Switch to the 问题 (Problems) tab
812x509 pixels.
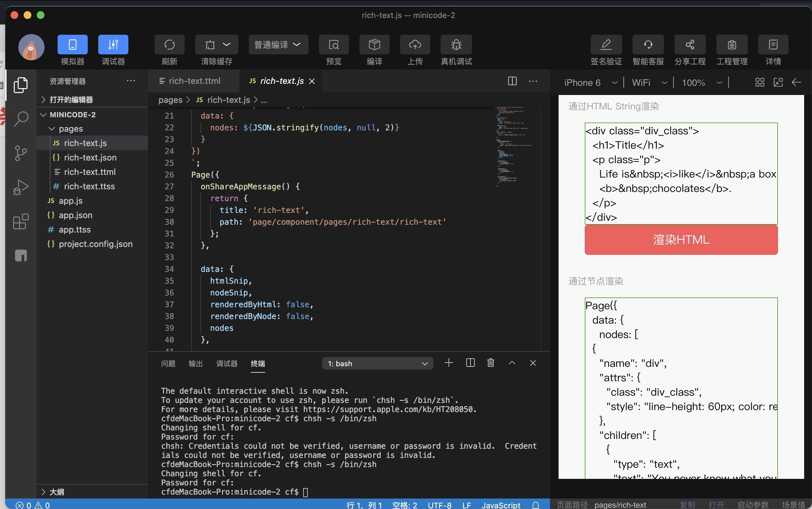pyautogui.click(x=169, y=363)
